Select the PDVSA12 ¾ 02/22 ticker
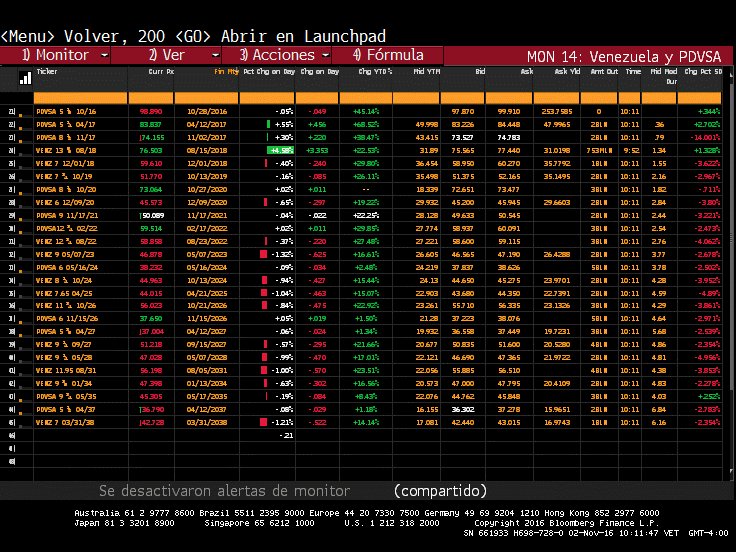Image resolution: width=736 pixels, height=552 pixels. coord(66,229)
